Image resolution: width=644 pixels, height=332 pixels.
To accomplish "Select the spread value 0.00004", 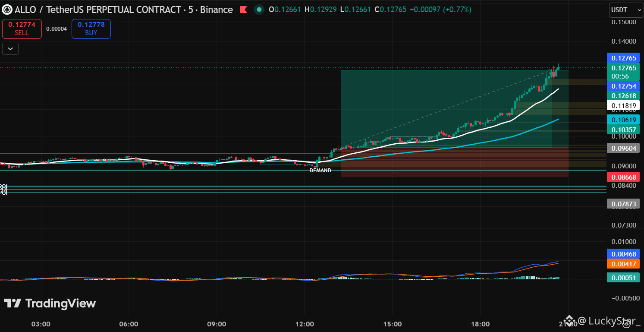I will point(57,29).
